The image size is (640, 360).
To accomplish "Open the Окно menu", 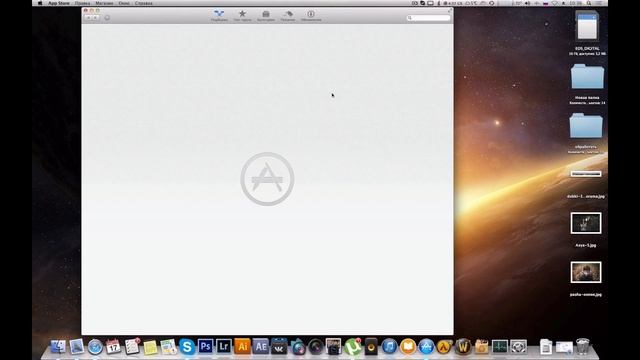I will pos(124,3).
